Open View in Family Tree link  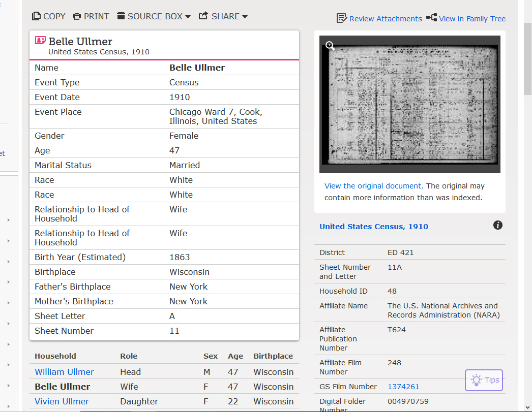click(472, 19)
